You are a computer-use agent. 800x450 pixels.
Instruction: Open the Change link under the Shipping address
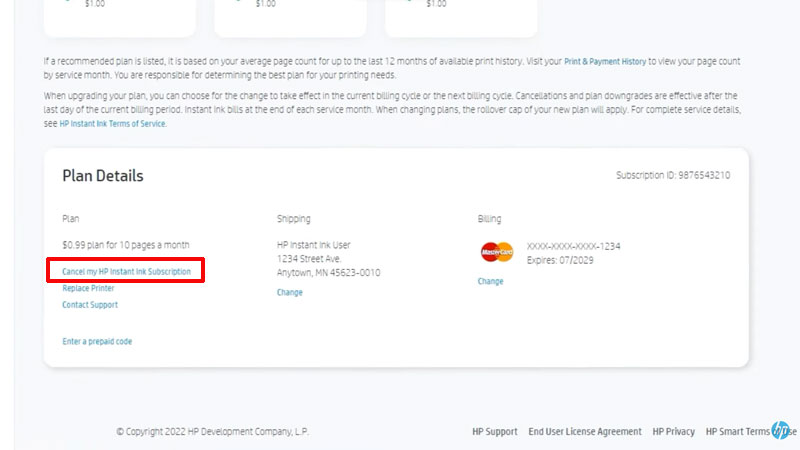[289, 292]
